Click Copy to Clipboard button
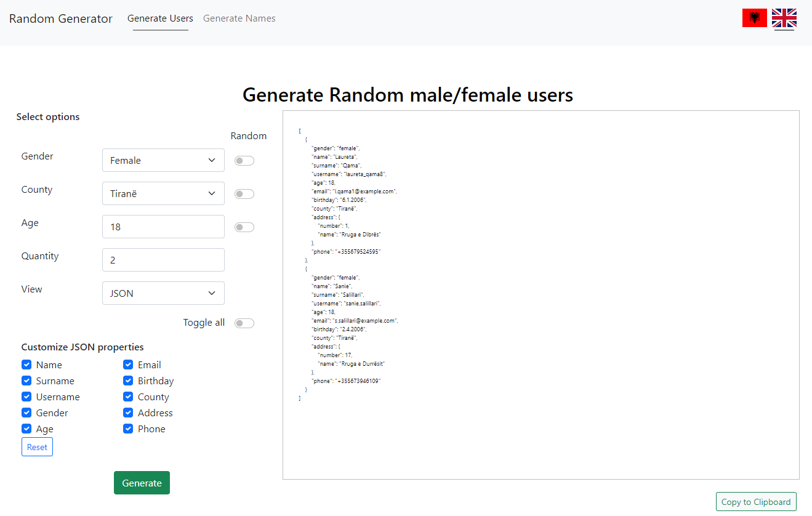The width and height of the screenshot is (812, 516). pos(756,502)
